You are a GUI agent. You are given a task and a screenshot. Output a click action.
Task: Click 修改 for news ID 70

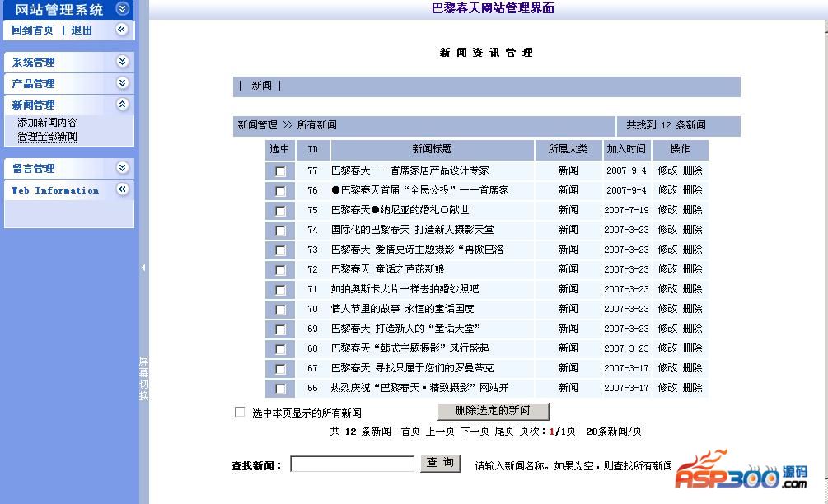click(x=667, y=309)
